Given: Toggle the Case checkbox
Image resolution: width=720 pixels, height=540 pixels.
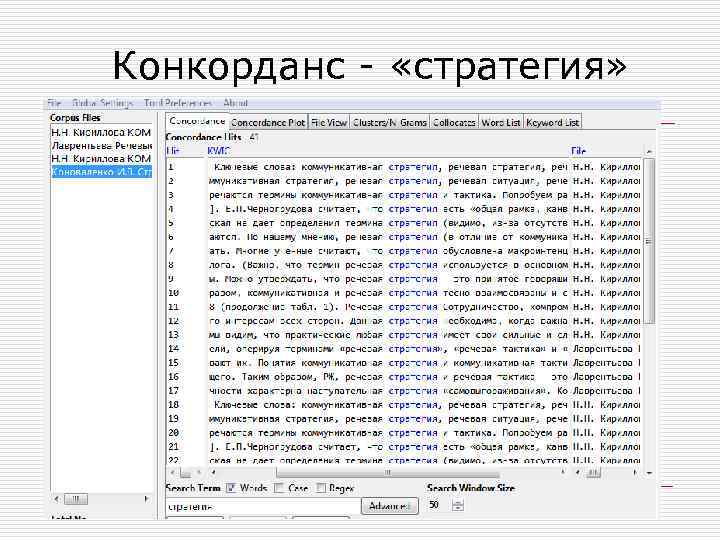Looking at the screenshot, I should click(x=279, y=488).
